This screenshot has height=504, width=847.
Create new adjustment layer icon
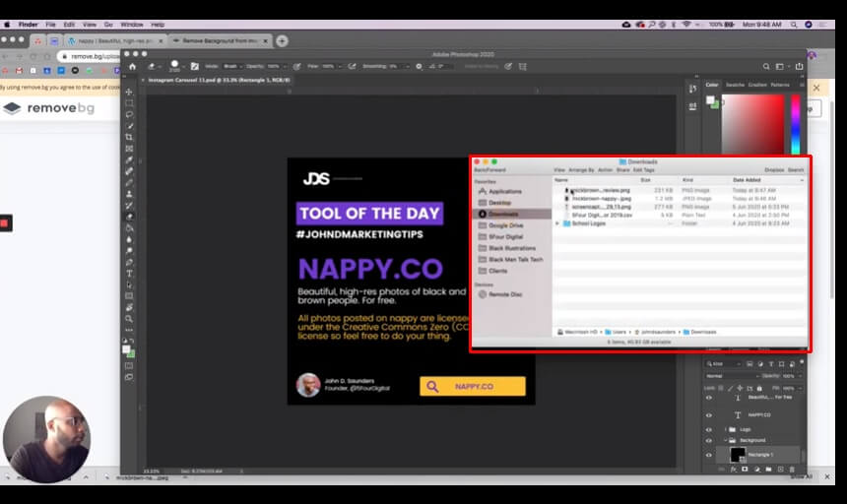(756, 470)
